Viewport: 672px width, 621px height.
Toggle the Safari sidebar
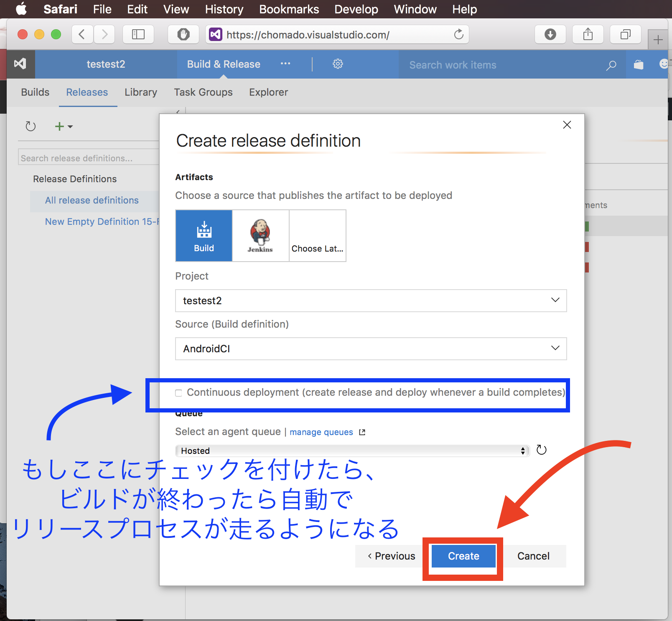138,34
